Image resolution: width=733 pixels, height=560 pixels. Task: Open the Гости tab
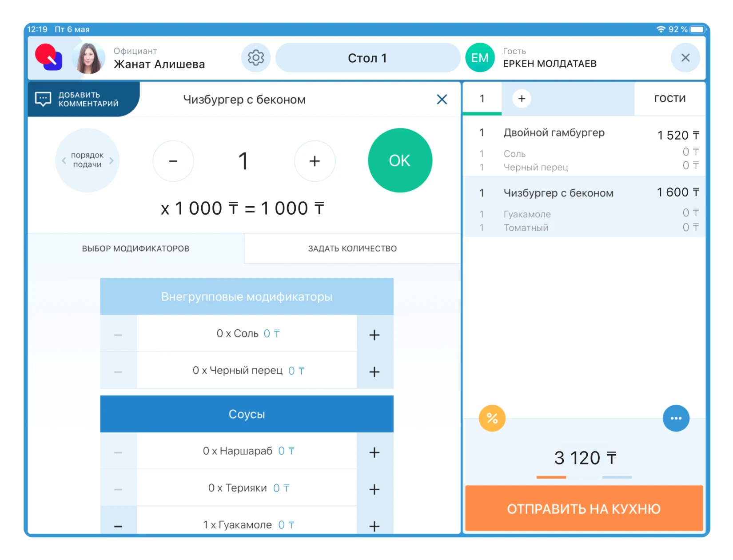669,99
